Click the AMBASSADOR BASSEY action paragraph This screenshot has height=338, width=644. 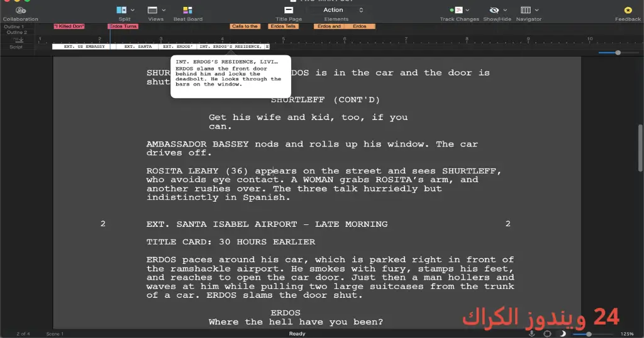point(312,148)
